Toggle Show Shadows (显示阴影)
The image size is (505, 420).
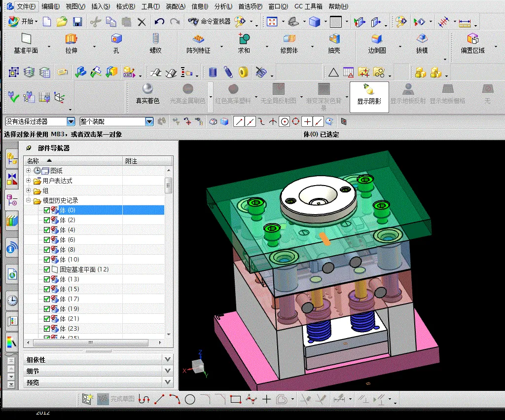tap(369, 97)
